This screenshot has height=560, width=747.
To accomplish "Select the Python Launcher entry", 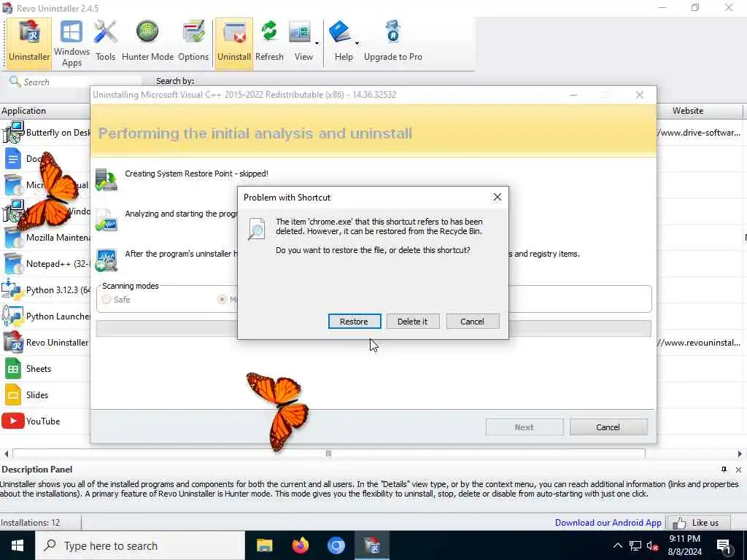I will pyautogui.click(x=45, y=316).
